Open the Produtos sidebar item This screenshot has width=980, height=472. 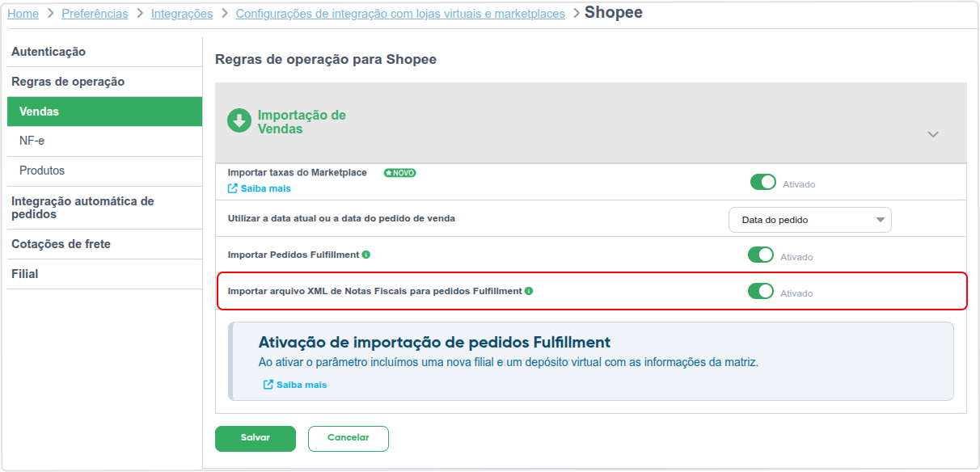[104, 171]
